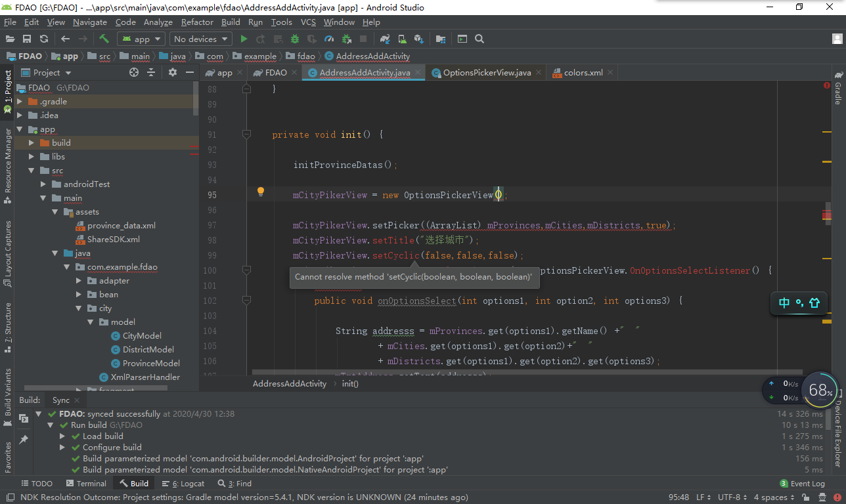The height and width of the screenshot is (504, 846).
Task: Open the Event Log
Action: point(802,484)
